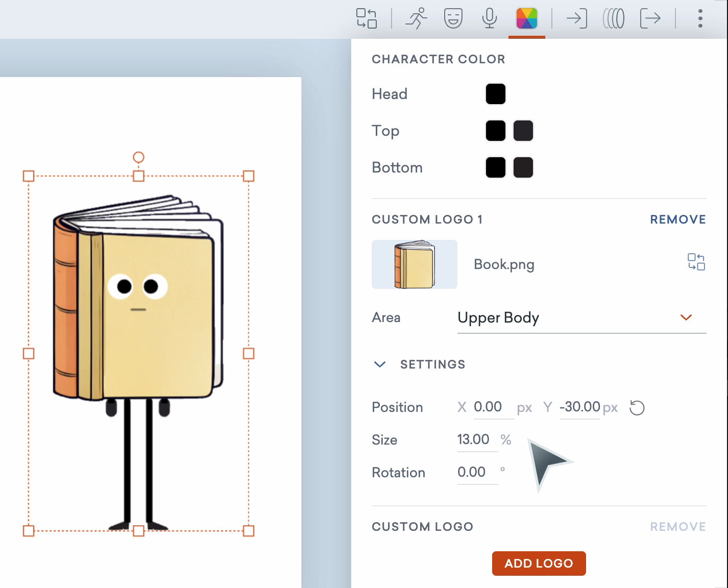Screen dimensions: 728x588
Task: Click the replace icon beside Book.png
Action: (696, 262)
